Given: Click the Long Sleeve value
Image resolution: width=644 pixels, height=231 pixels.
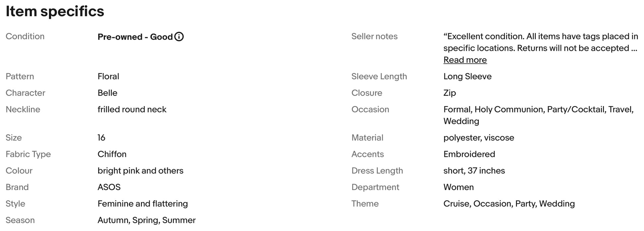Looking at the screenshot, I should point(467,76).
